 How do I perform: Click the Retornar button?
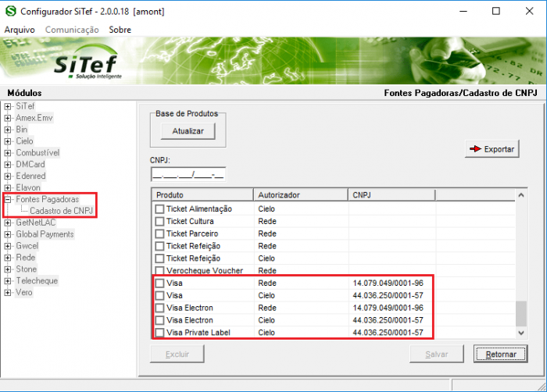501,354
